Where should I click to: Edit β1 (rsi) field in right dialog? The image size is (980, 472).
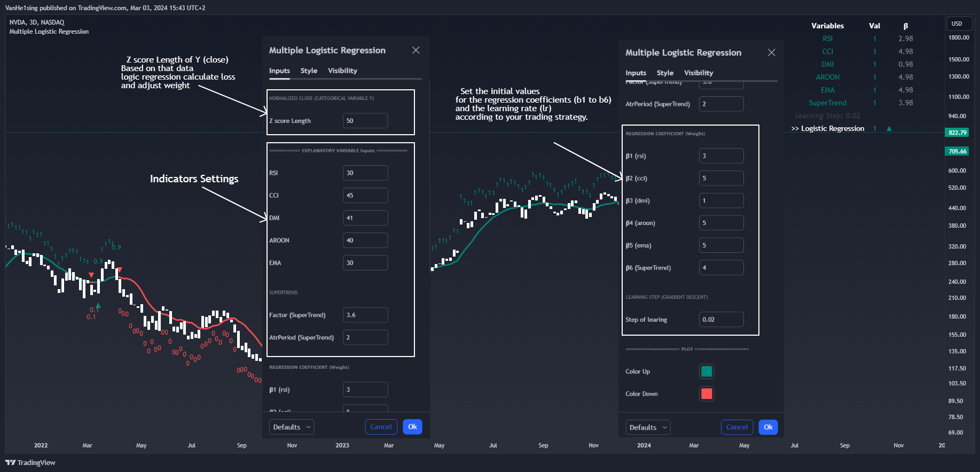coord(722,156)
